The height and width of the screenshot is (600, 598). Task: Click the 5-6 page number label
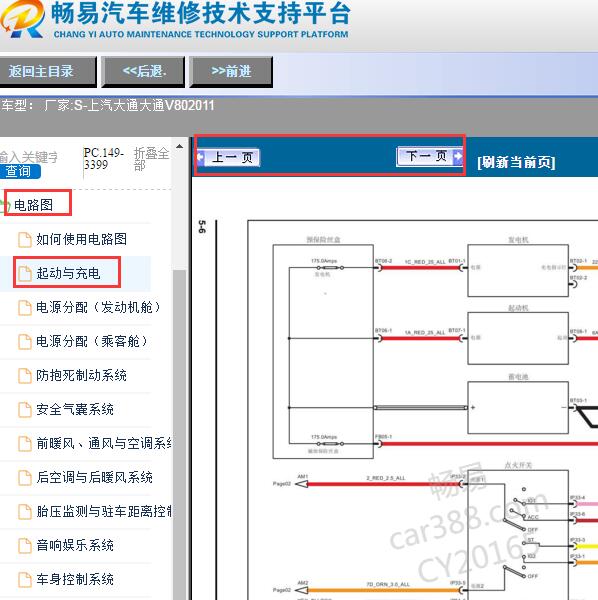click(x=202, y=227)
